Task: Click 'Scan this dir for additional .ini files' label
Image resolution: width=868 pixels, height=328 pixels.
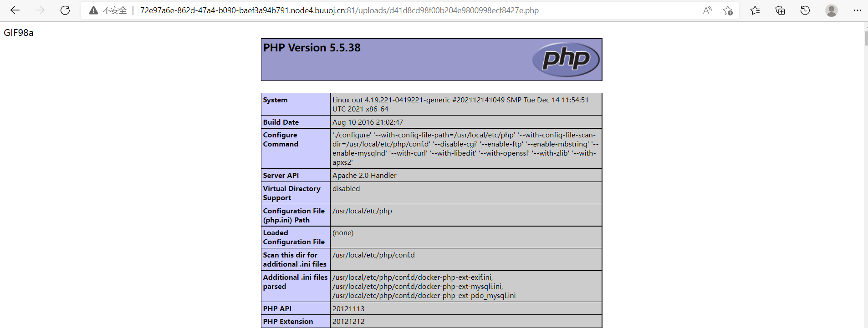Action: [x=295, y=259]
